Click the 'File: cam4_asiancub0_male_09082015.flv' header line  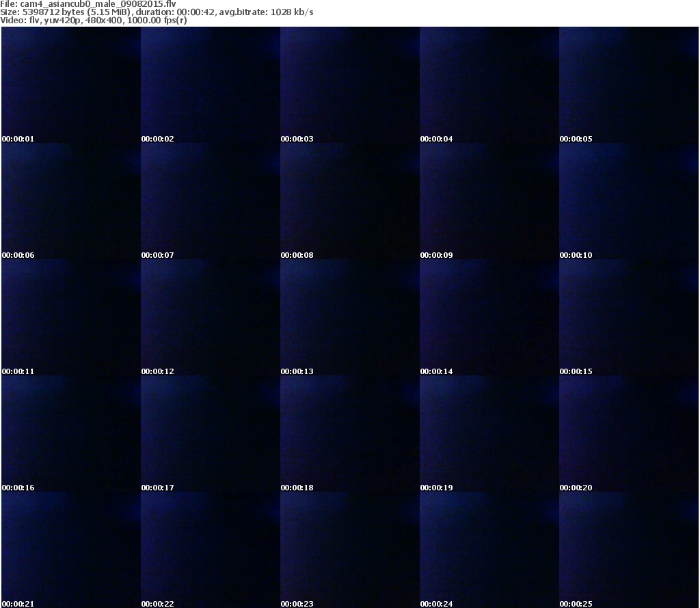click(88, 4)
